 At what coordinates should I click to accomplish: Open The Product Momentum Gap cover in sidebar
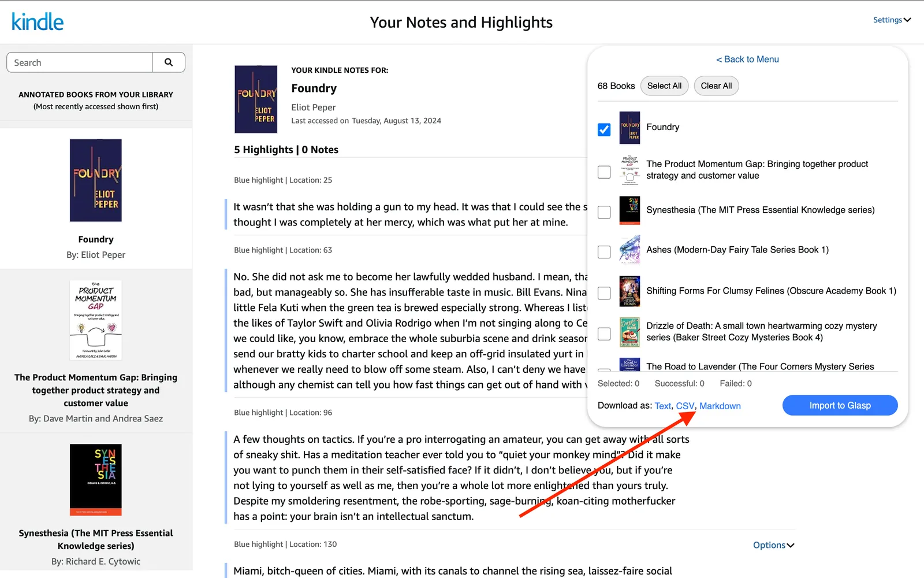click(96, 320)
